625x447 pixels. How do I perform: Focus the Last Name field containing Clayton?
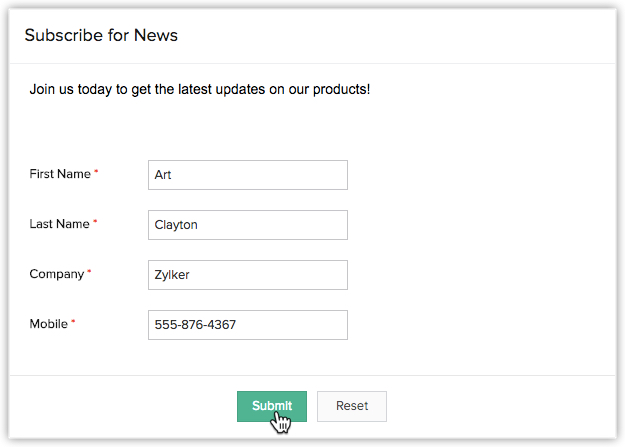(x=248, y=225)
